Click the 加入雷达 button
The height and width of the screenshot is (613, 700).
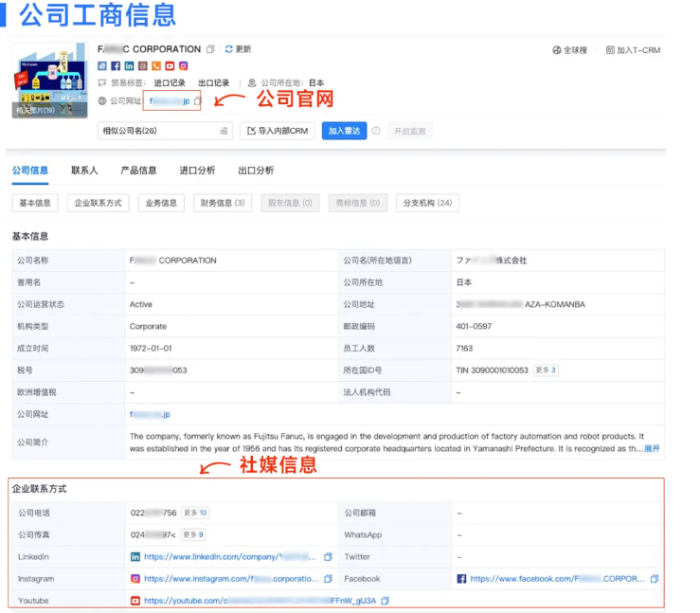click(x=344, y=131)
